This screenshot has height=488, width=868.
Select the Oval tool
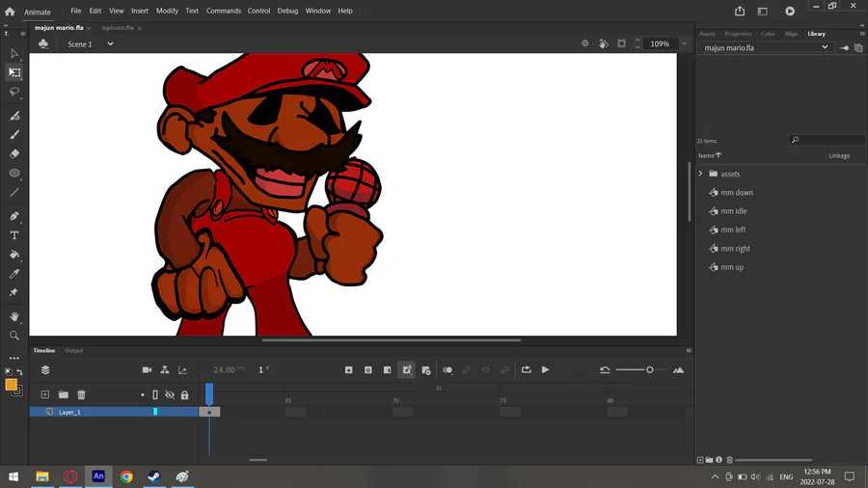[x=14, y=174]
